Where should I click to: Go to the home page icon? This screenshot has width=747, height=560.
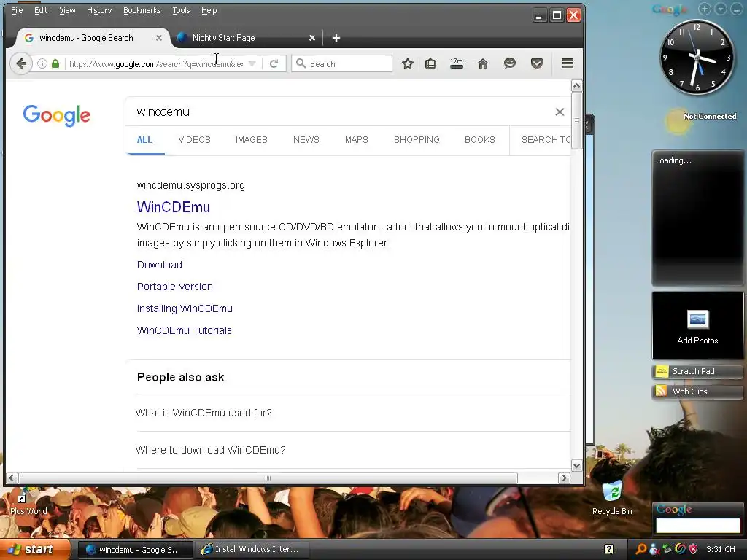tap(483, 63)
